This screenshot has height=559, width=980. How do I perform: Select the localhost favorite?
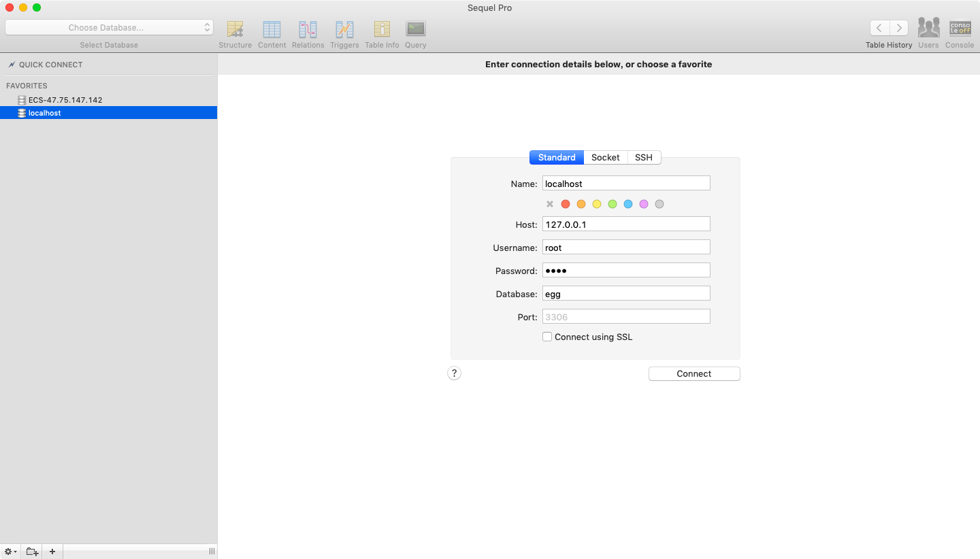109,113
